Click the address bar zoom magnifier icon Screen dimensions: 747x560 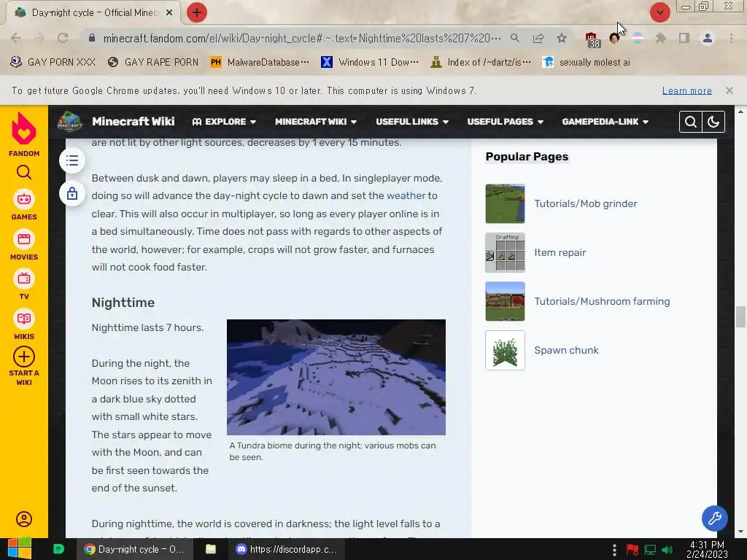pyautogui.click(x=515, y=38)
